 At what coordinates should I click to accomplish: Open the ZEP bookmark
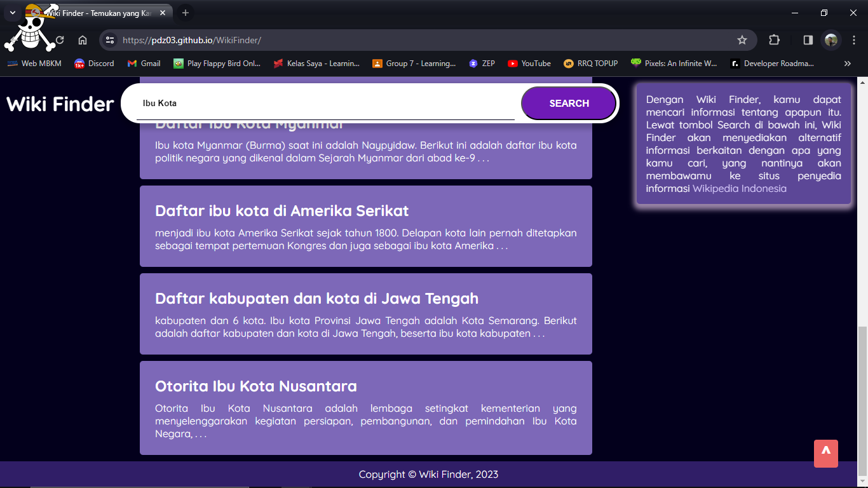pyautogui.click(x=482, y=64)
